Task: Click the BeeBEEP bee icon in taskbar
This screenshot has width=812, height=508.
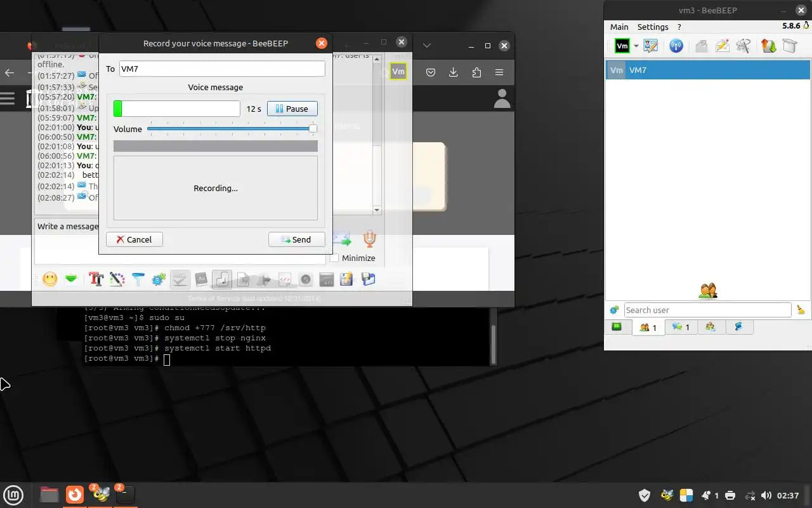Action: click(x=101, y=494)
